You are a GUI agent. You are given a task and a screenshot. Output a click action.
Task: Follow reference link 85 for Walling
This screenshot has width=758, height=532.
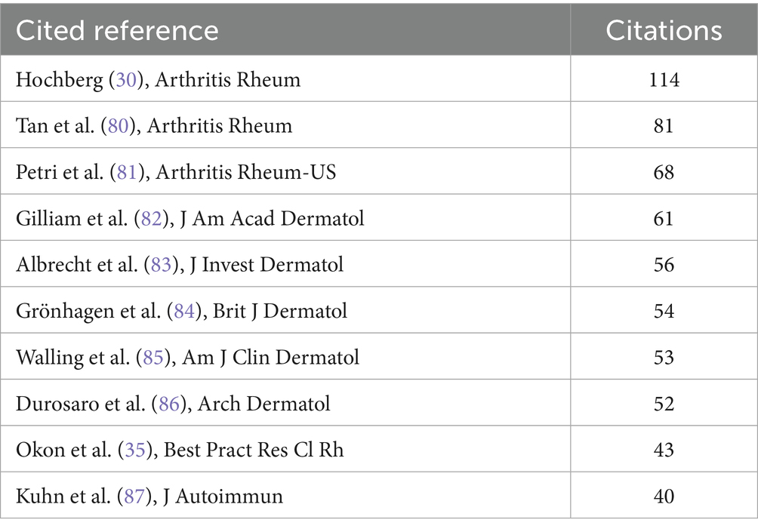pyautogui.click(x=153, y=357)
